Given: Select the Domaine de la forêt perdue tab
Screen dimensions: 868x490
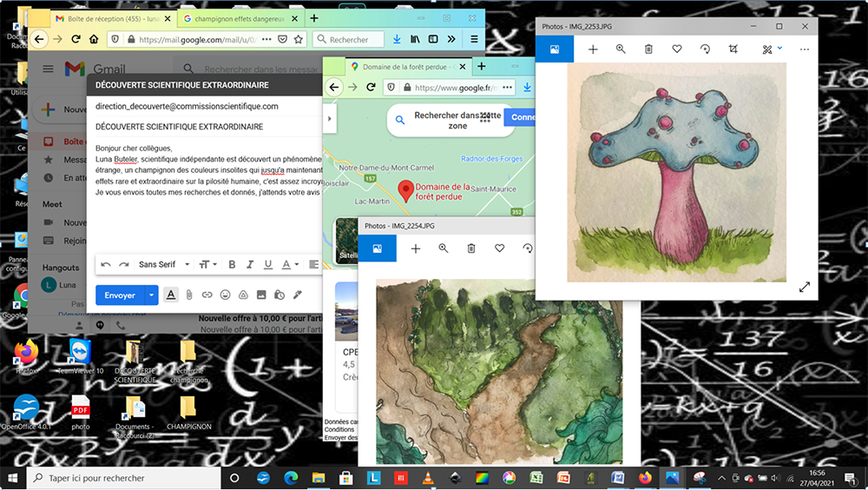Looking at the screenshot, I should [x=408, y=67].
